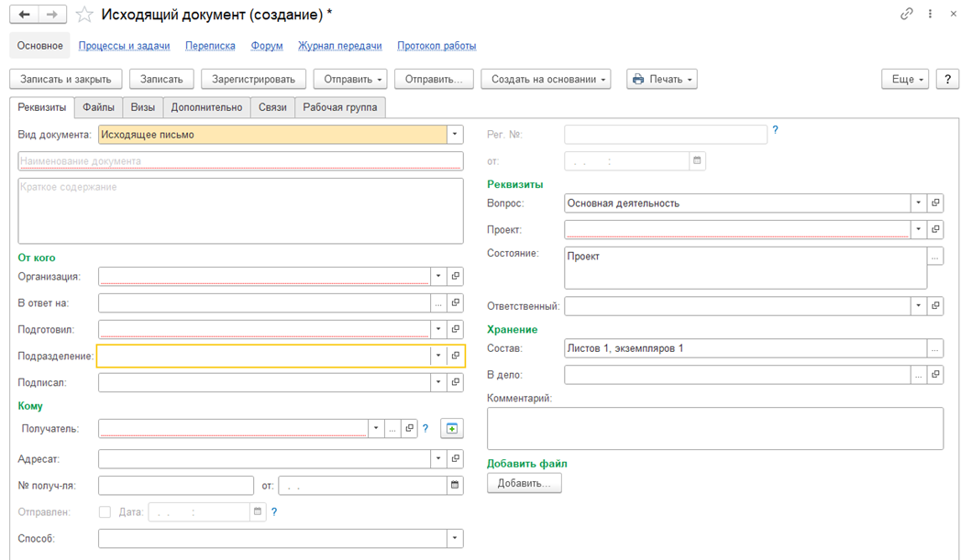Screen dimensions: 961x560
Task: Open the Вопрос dropdown list
Action: pyautogui.click(x=918, y=203)
